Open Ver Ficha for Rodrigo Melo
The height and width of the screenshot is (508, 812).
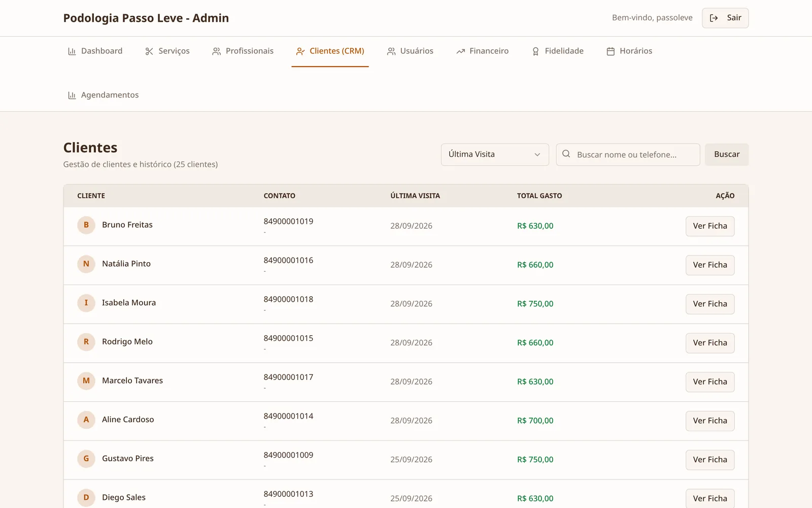tap(710, 343)
